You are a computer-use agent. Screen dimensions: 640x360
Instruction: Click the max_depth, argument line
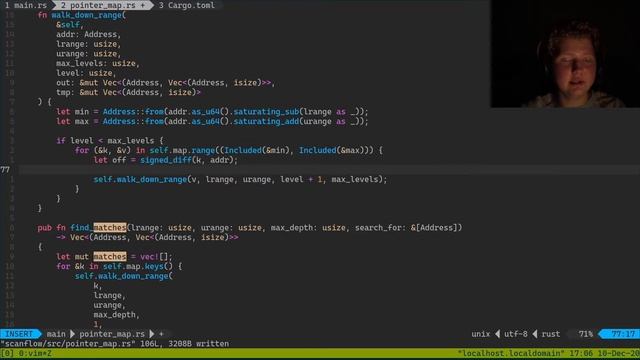pyautogui.click(x=116, y=315)
